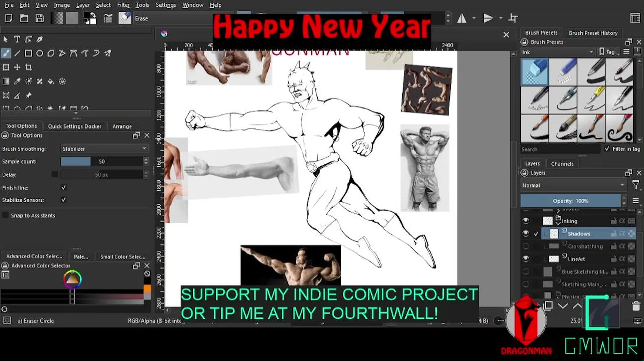Toggle wrap around mode
The image size is (644, 361).
(513, 18)
